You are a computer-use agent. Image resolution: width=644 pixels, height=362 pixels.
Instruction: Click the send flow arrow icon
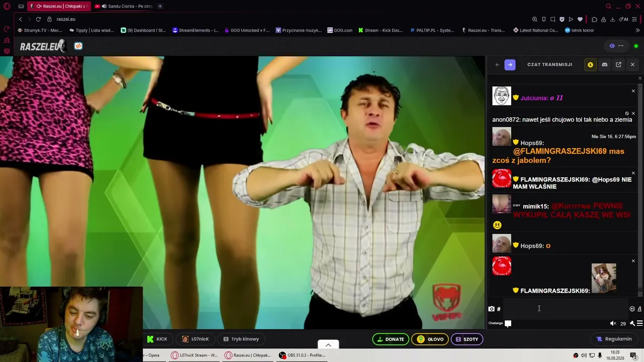pyautogui.click(x=571, y=19)
